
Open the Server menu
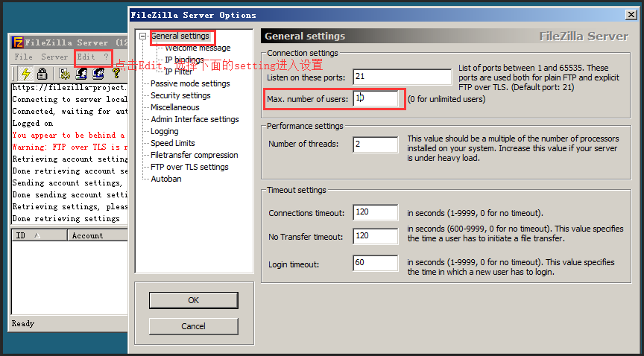(x=54, y=57)
